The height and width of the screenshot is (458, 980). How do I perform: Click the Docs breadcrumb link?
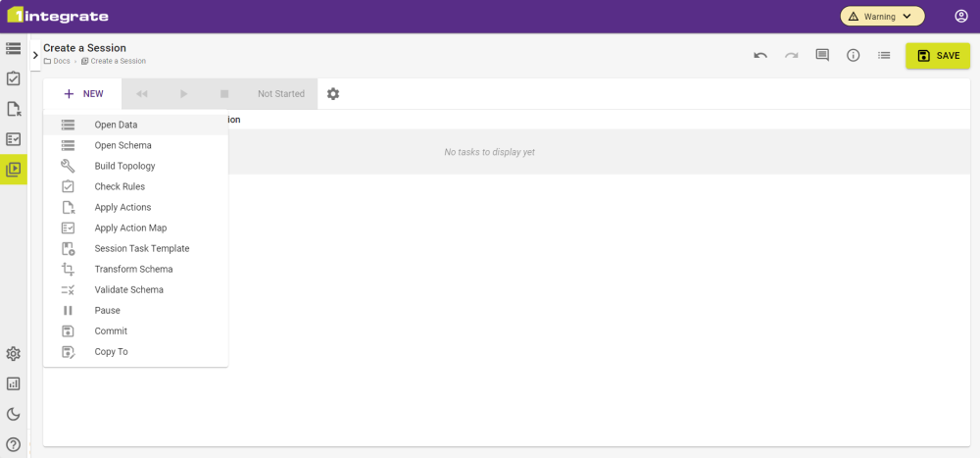[x=61, y=61]
